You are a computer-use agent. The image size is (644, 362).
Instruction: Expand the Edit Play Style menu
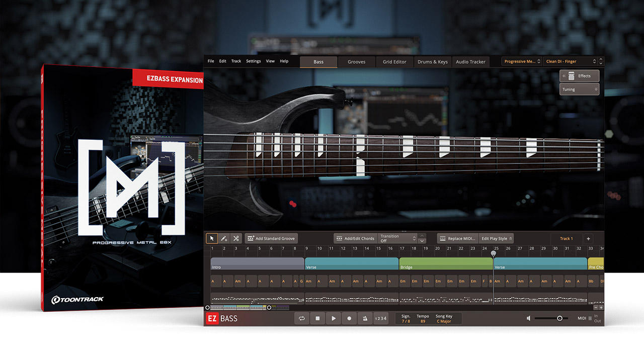click(497, 238)
